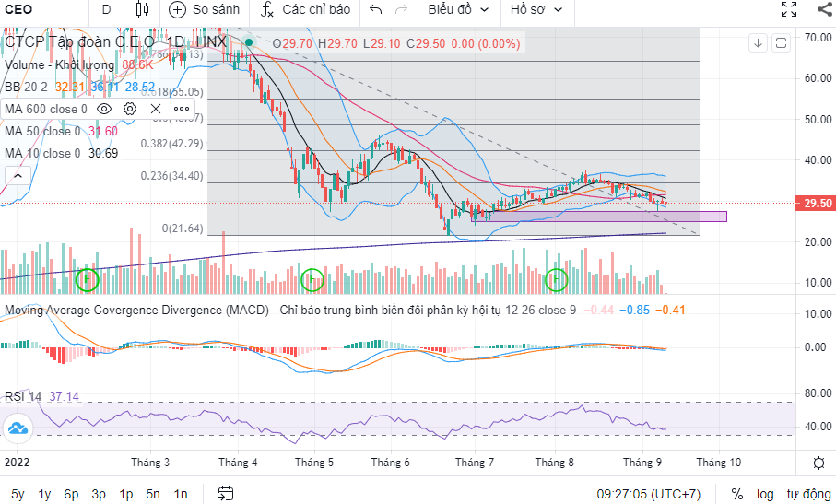Open MA 600 more options menu
This screenshot has width=836, height=504.
click(181, 109)
